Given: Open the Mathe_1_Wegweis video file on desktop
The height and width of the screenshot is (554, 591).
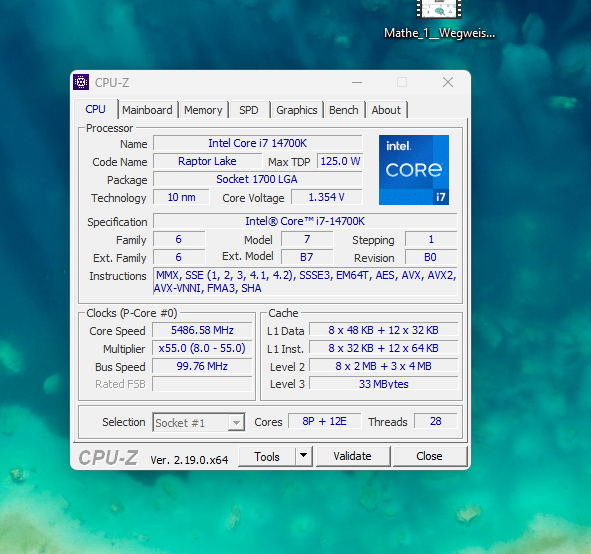Looking at the screenshot, I should click(439, 19).
